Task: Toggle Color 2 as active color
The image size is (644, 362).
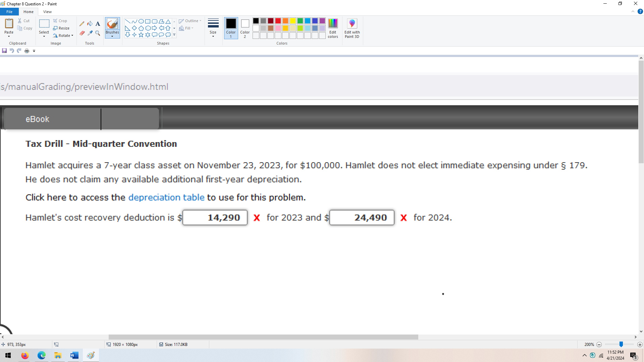Action: pos(245,28)
